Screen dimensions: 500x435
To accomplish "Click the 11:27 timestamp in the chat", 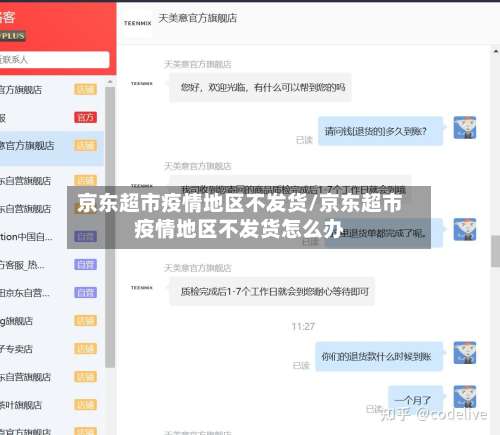I will 303,327.
